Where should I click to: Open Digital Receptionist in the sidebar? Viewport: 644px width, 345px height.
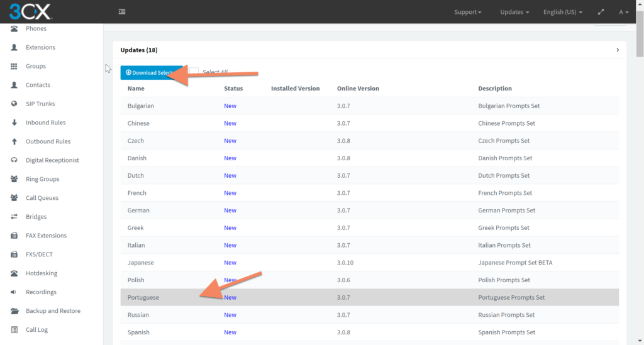52,160
